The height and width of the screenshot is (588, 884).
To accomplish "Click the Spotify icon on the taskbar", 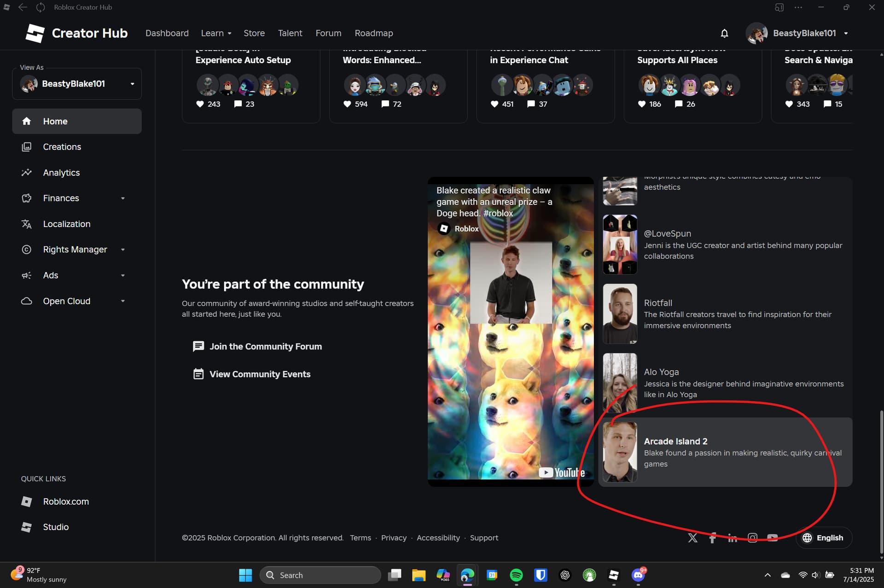I will tap(516, 575).
